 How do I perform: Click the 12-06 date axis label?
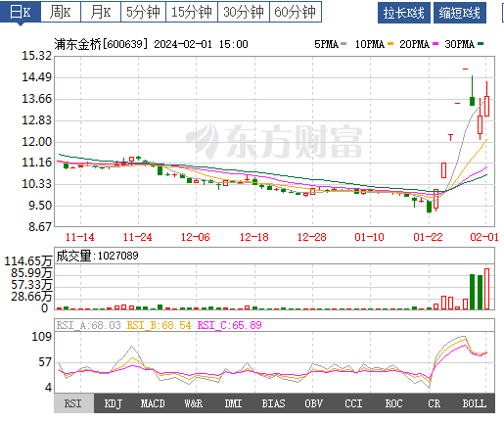[196, 237]
